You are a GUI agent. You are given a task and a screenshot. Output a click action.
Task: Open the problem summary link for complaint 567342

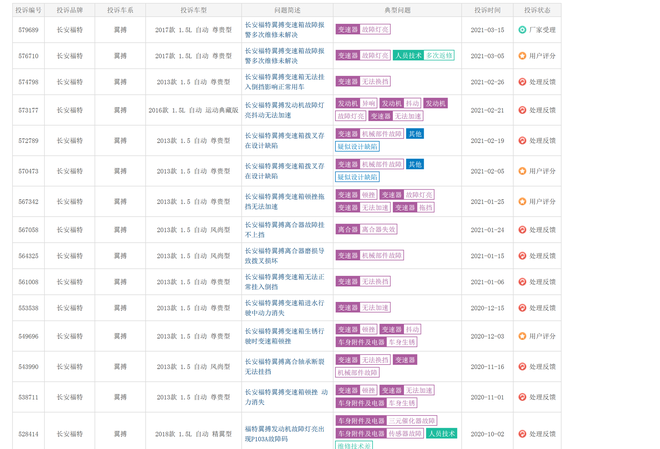click(284, 201)
